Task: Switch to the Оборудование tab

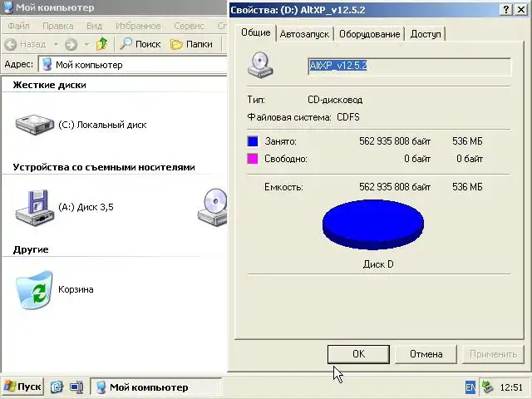Action: [369, 34]
